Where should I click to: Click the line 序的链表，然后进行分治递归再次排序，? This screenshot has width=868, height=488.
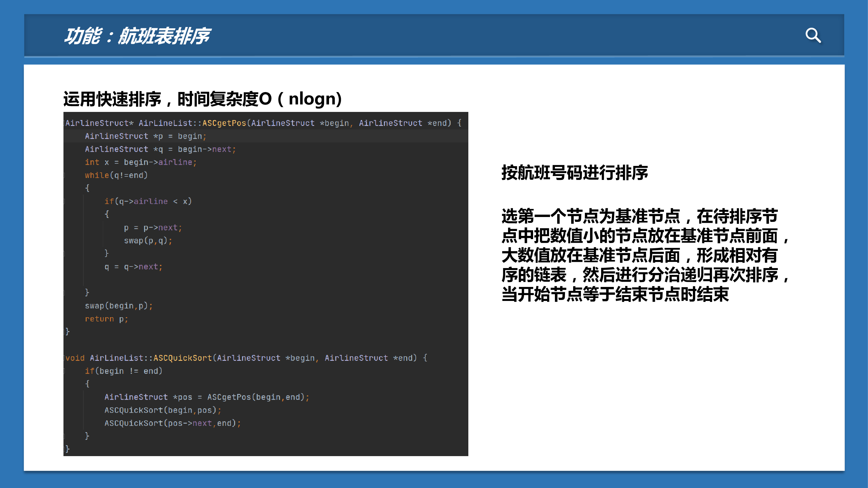(646, 275)
